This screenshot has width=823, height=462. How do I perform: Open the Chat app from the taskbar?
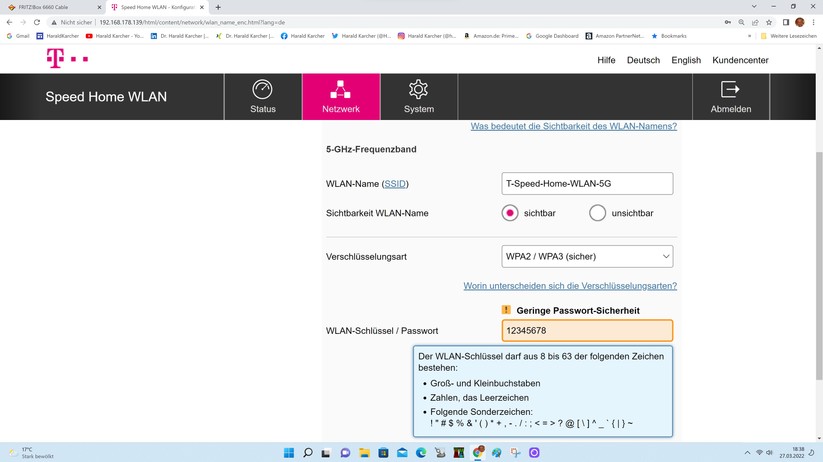345,453
